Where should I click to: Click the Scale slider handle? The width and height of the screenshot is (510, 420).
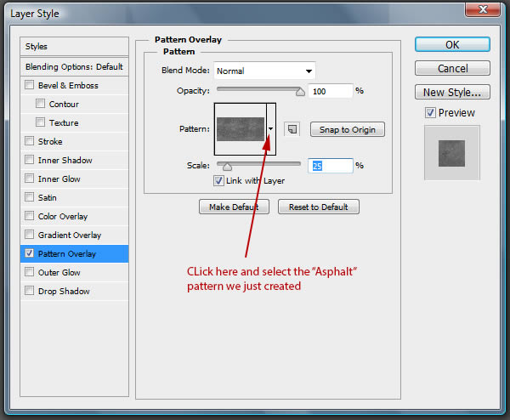point(227,167)
